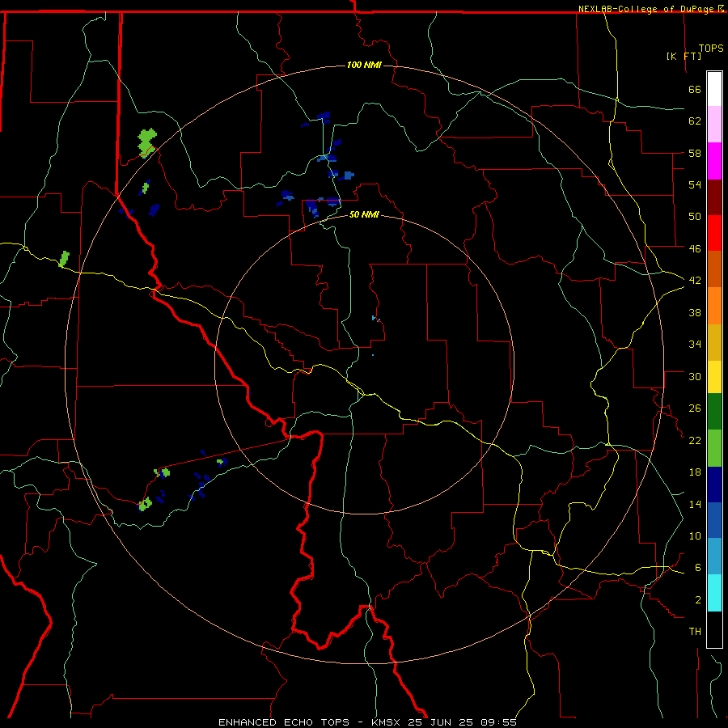Pick the dark red legend color band
The image size is (728, 728).
click(x=714, y=197)
